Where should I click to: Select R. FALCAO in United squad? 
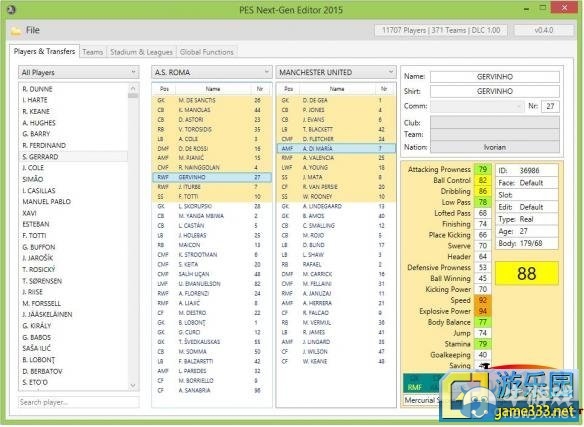(336, 313)
